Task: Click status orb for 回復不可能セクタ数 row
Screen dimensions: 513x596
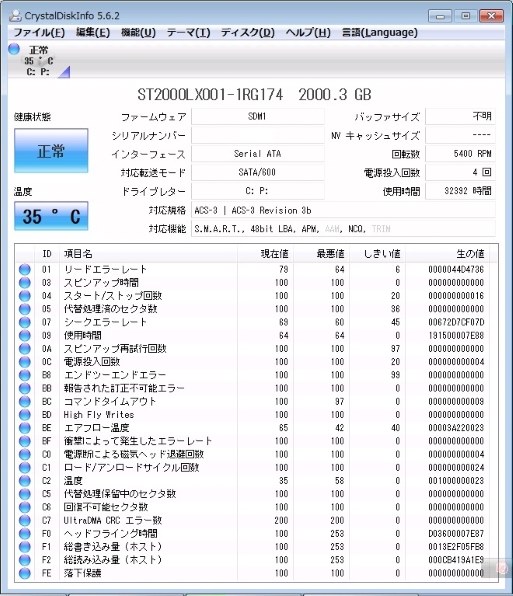Action: [x=25, y=507]
